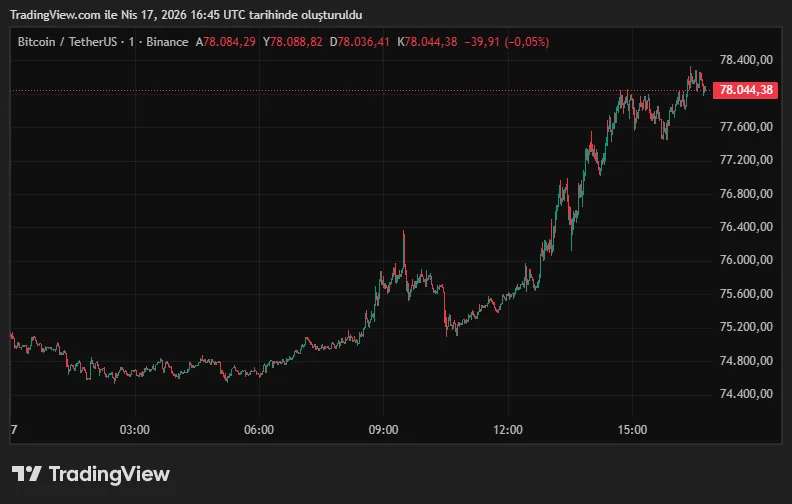Screen dimensions: 792x504
Task: Select the open value A78.084,29
Action: click(231, 42)
